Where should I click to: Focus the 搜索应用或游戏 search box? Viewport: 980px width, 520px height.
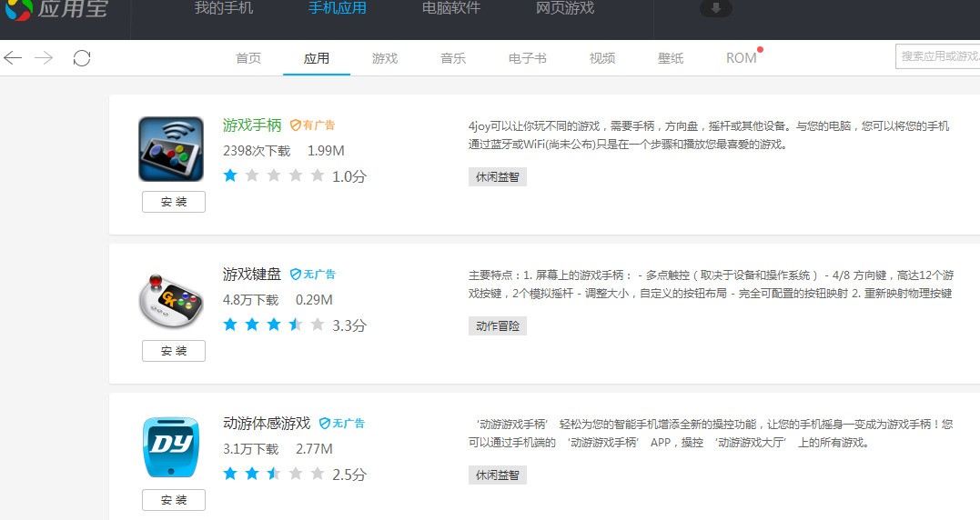click(937, 56)
